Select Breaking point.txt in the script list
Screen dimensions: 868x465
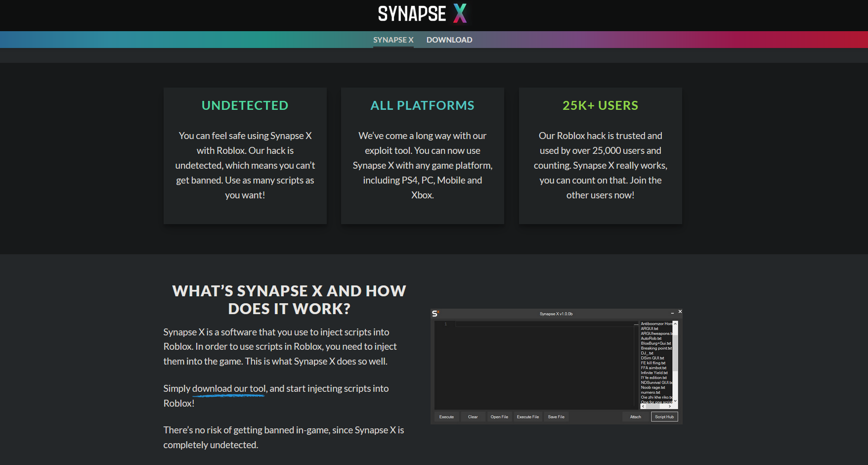pos(656,348)
